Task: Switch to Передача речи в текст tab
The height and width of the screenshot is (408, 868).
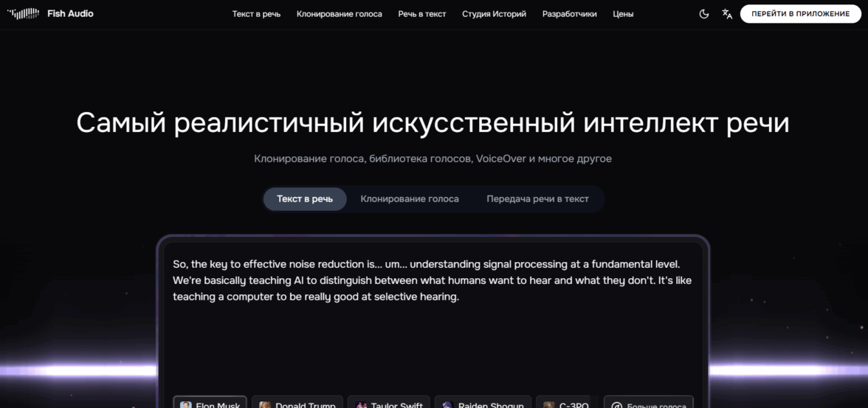Action: coord(537,199)
